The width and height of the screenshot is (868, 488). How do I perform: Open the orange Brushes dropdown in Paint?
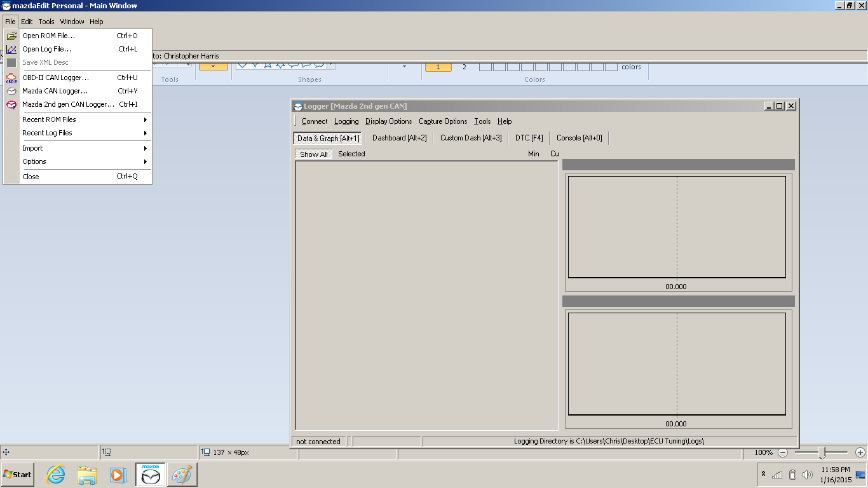[214, 66]
